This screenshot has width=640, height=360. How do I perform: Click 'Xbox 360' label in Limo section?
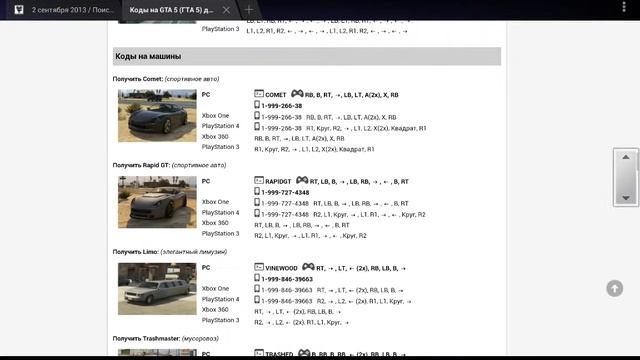pos(215,309)
